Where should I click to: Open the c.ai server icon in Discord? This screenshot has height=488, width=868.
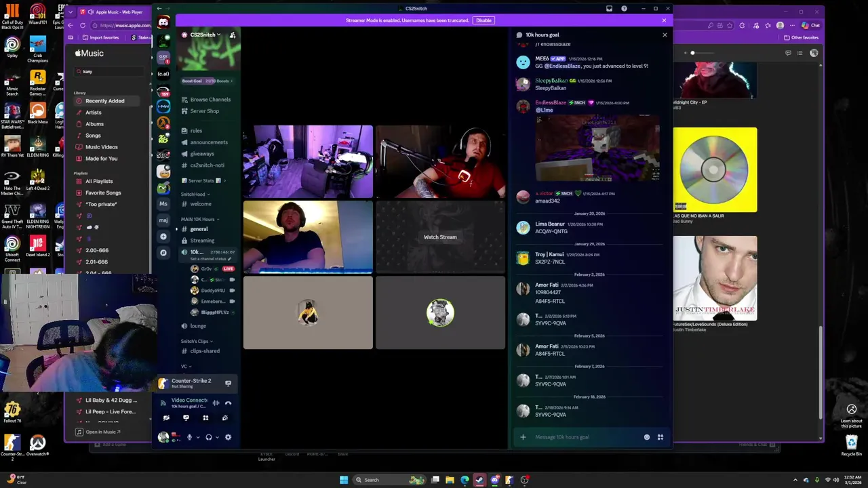click(163, 73)
